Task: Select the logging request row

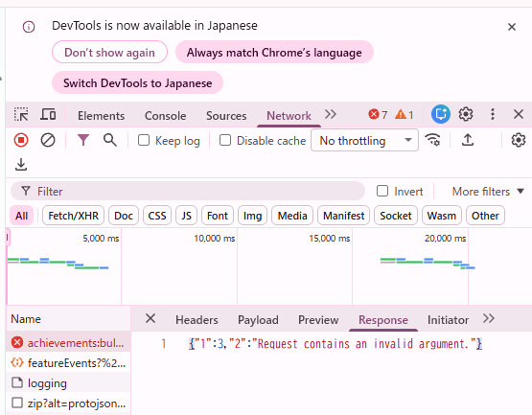Action: pyautogui.click(x=68, y=383)
